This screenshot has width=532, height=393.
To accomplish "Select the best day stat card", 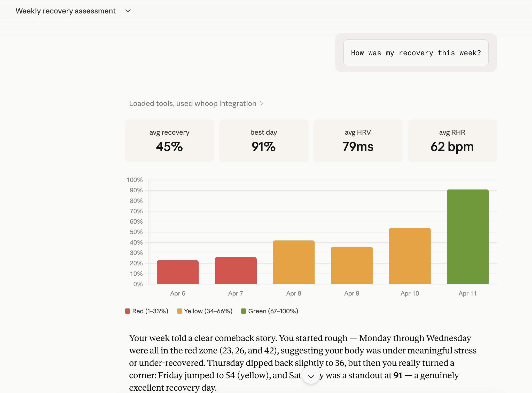I will [264, 141].
